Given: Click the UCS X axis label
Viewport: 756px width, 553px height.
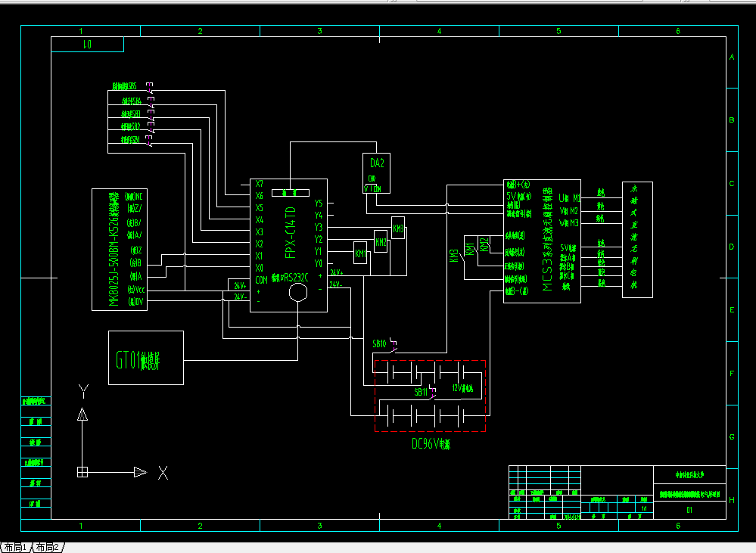Looking at the screenshot, I should pyautogui.click(x=163, y=473).
